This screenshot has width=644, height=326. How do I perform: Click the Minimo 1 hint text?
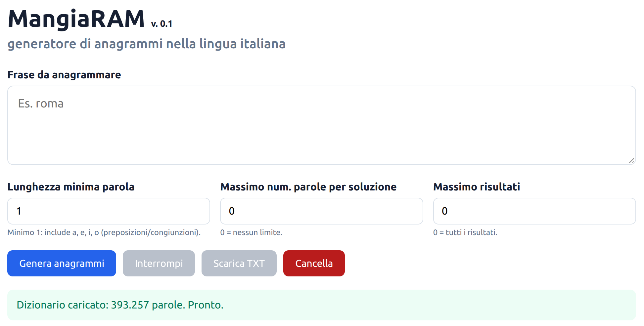[x=104, y=232]
